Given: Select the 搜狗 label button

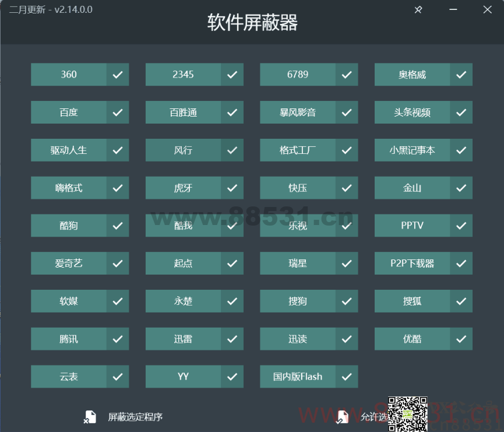Looking at the screenshot, I should pos(298,301).
